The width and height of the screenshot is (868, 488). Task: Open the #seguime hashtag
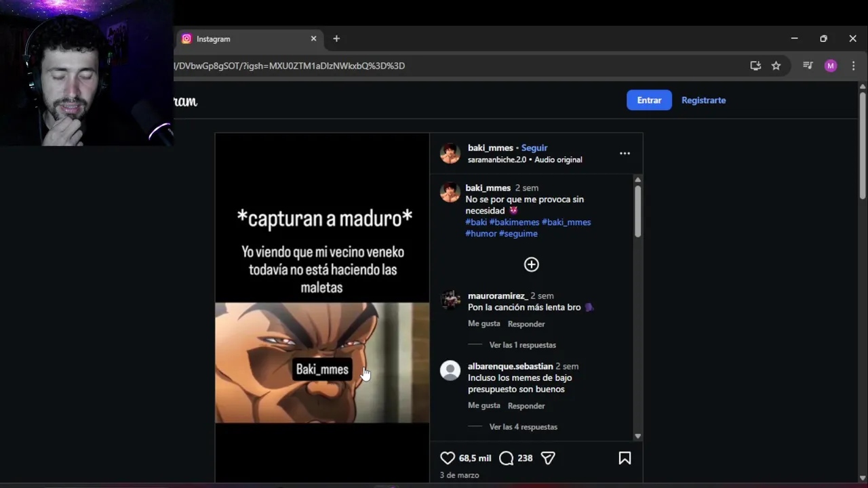[x=518, y=233]
